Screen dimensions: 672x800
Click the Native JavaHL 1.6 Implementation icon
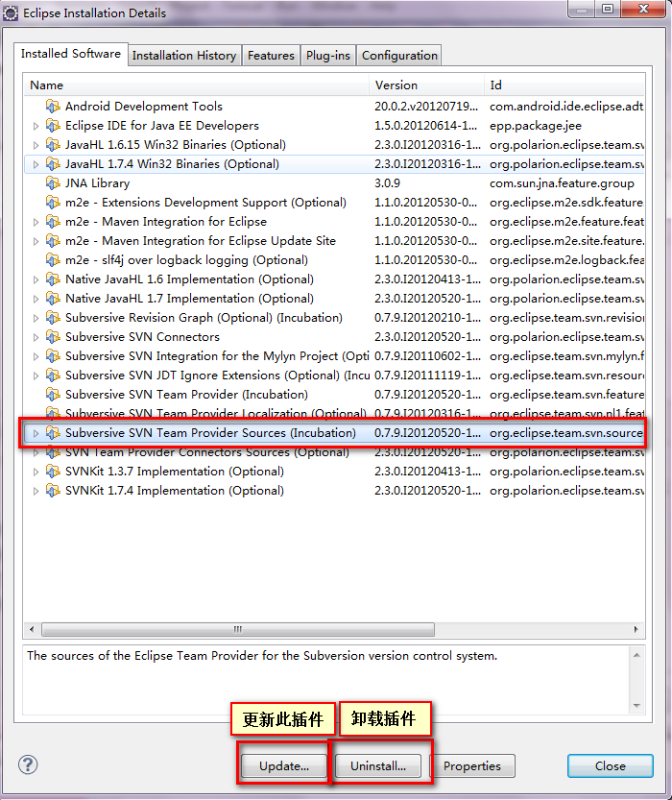(53, 279)
